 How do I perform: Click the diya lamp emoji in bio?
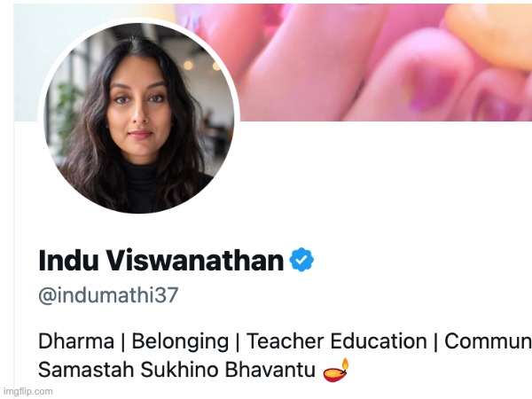point(336,370)
